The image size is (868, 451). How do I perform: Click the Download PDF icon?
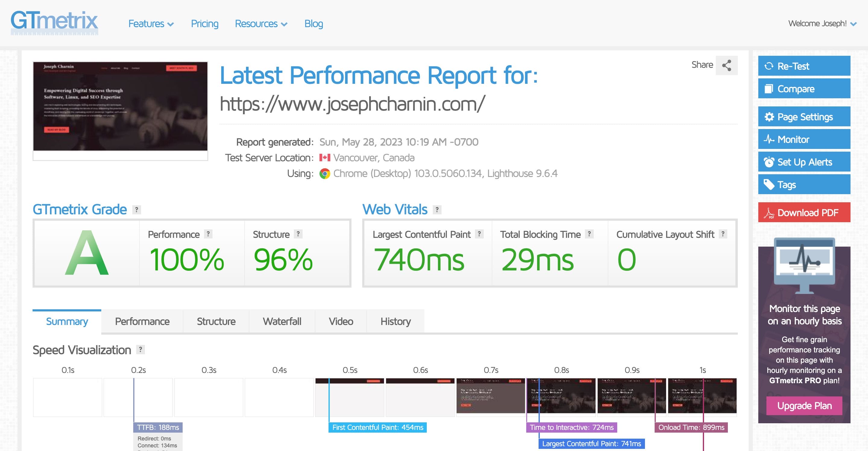[x=769, y=212]
